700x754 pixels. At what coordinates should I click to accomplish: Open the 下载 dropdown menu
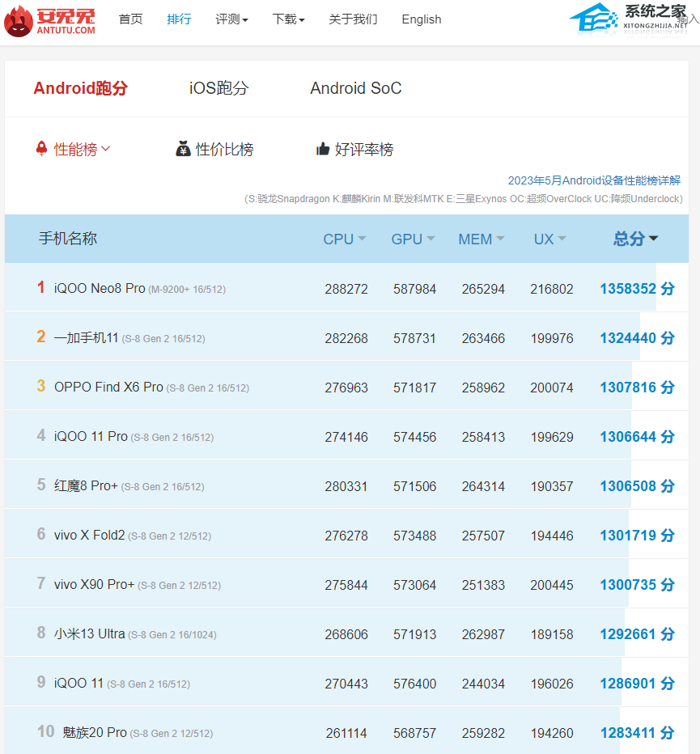pos(288,19)
